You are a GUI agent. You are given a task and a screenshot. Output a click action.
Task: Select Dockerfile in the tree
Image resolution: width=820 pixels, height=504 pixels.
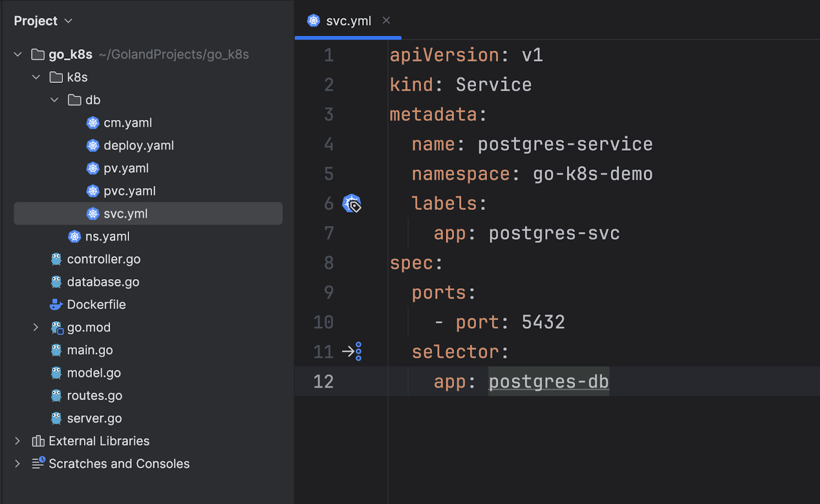tap(96, 305)
